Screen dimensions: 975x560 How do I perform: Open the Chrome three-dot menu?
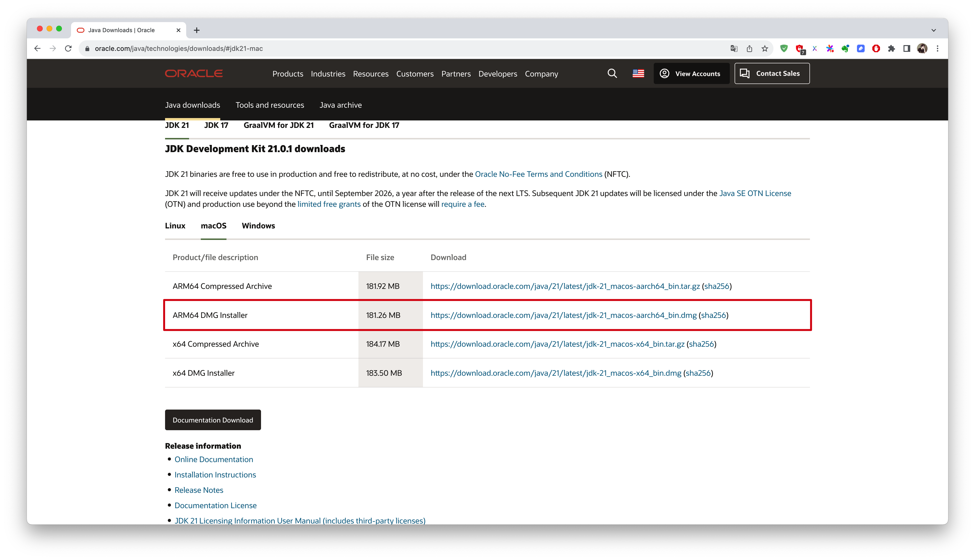point(938,48)
